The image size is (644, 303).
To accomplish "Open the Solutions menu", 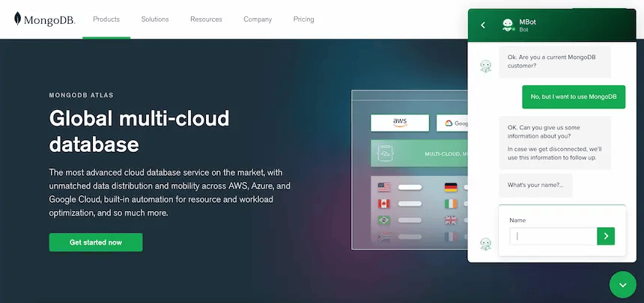I will pyautogui.click(x=155, y=19).
